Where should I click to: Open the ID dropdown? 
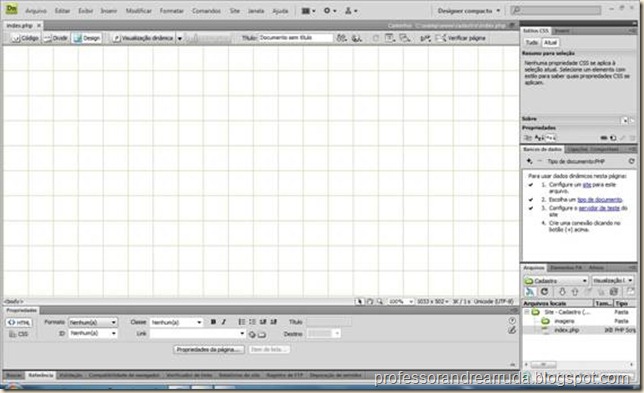93,333
